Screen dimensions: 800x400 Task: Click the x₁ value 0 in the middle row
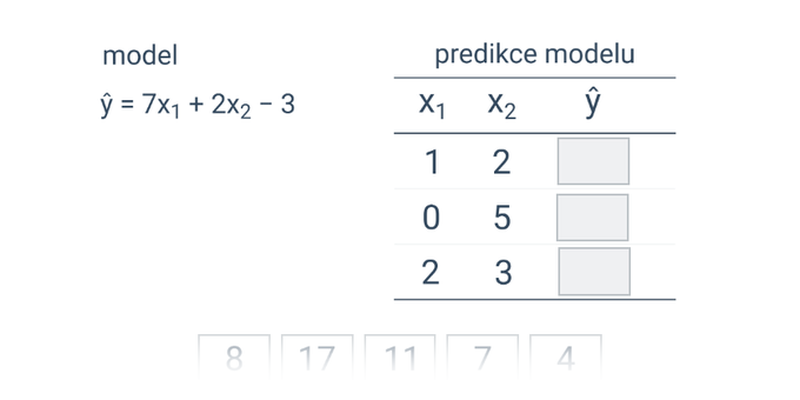[x=431, y=217]
